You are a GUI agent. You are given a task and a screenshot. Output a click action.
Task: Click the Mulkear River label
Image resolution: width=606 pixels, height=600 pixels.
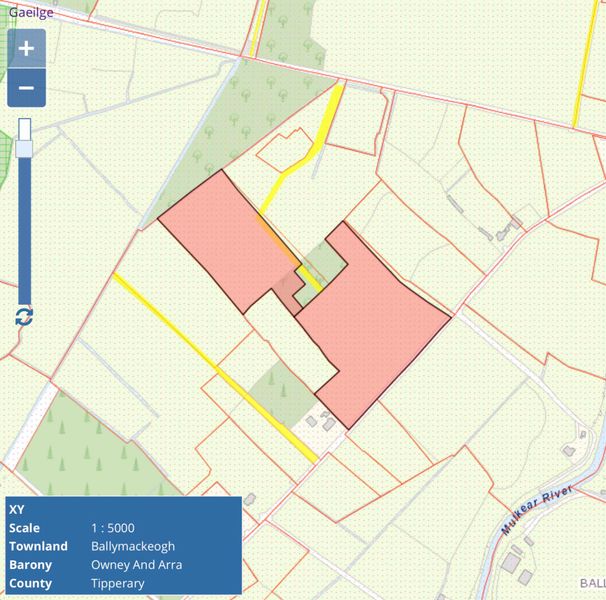(537, 510)
